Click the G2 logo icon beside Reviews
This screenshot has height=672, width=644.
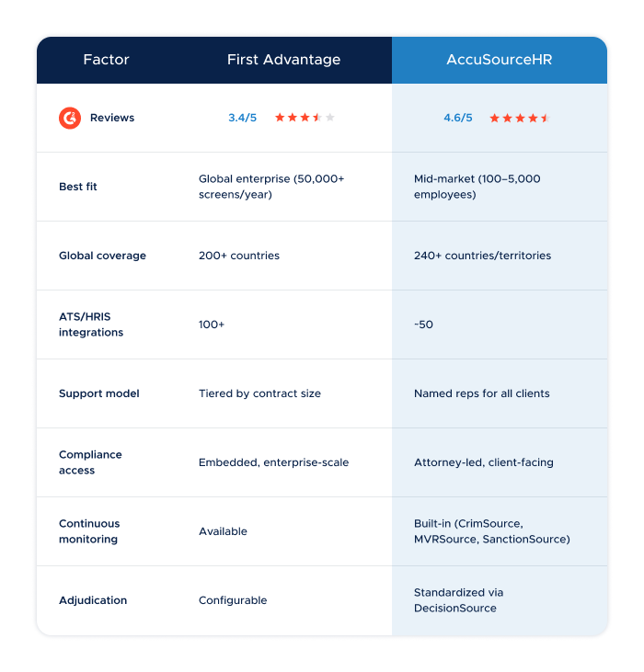(70, 118)
